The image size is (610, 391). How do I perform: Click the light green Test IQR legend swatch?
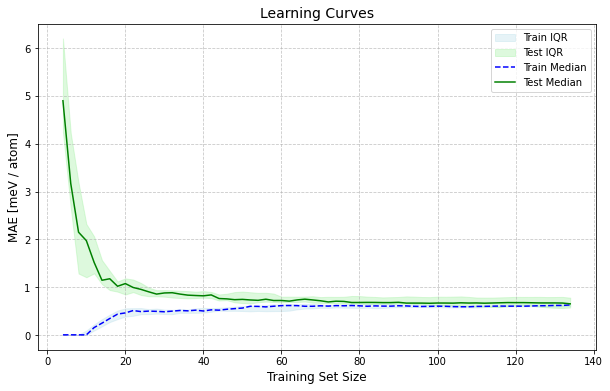coord(505,53)
